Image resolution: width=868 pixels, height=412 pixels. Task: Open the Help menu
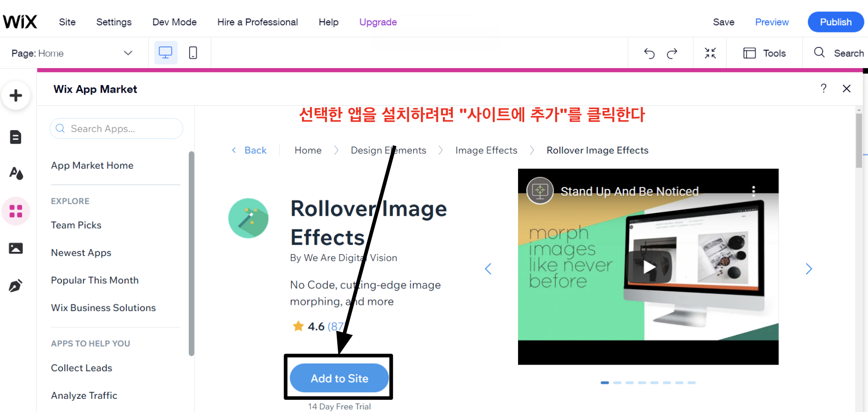[328, 22]
